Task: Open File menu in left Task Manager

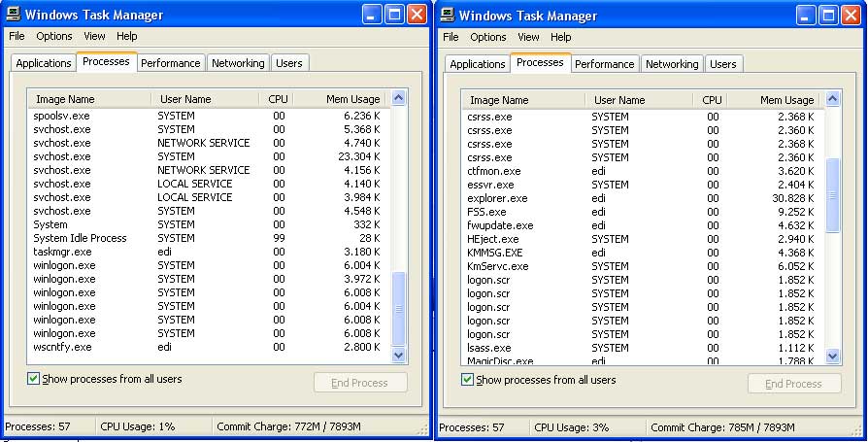Action: click(17, 36)
